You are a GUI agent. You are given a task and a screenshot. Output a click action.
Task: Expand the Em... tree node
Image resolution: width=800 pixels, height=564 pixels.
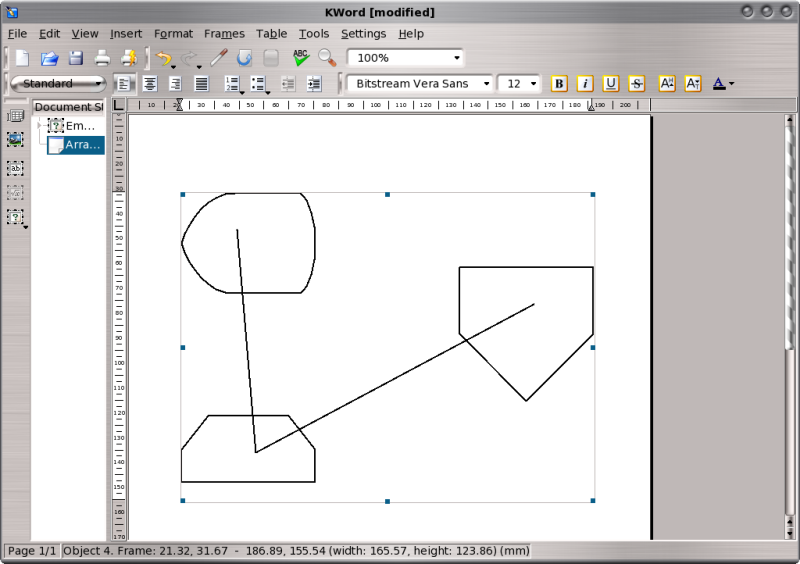(x=39, y=125)
